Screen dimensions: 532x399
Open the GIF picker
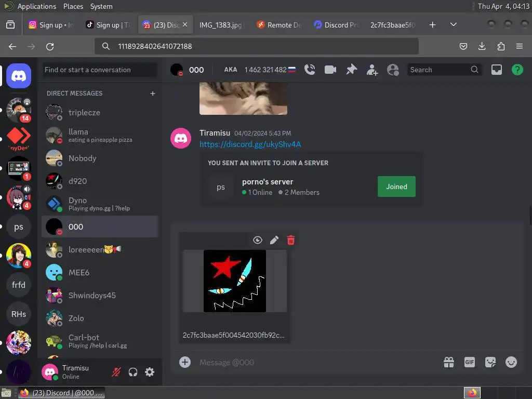pyautogui.click(x=470, y=362)
